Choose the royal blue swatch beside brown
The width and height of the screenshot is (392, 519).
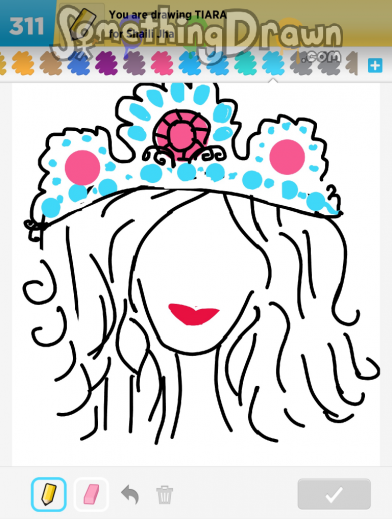[78, 63]
